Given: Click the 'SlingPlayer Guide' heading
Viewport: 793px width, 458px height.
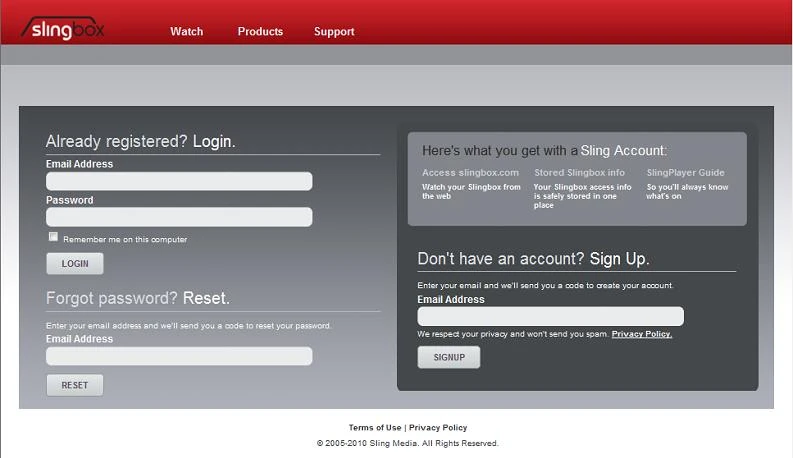Looking at the screenshot, I should tap(685, 172).
